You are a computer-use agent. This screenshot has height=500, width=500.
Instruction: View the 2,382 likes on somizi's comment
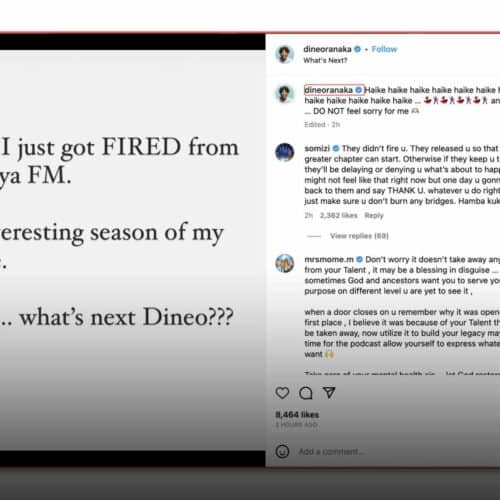click(x=339, y=215)
